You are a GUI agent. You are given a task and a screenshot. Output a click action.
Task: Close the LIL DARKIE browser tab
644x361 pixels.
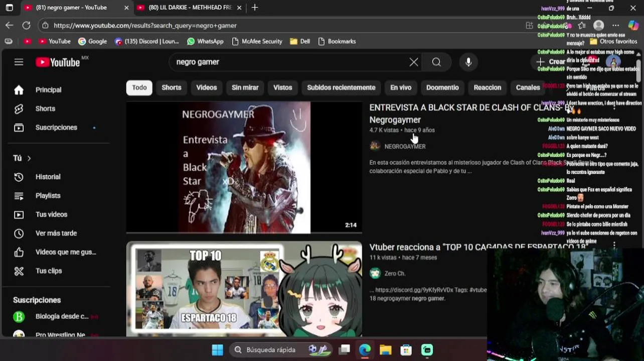point(239,8)
